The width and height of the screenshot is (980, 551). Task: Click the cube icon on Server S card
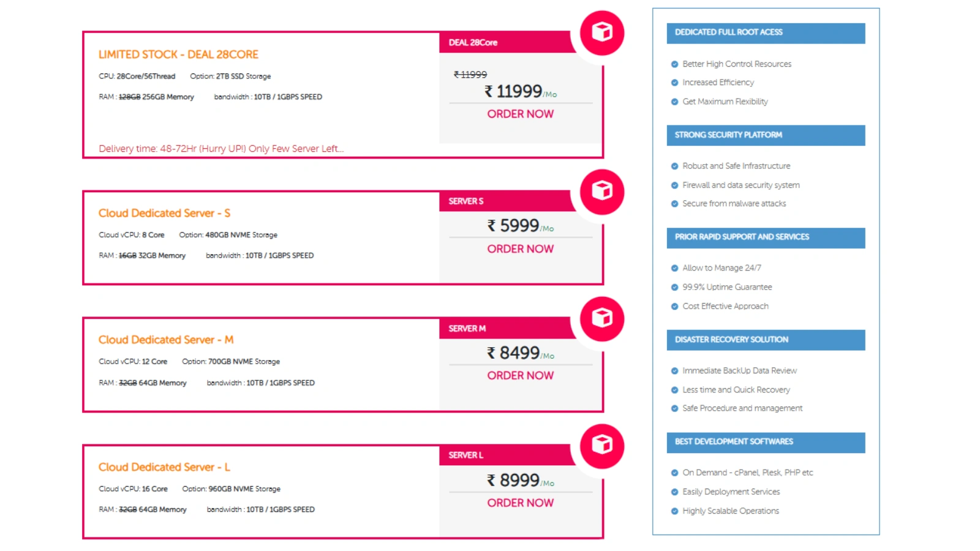coord(601,192)
